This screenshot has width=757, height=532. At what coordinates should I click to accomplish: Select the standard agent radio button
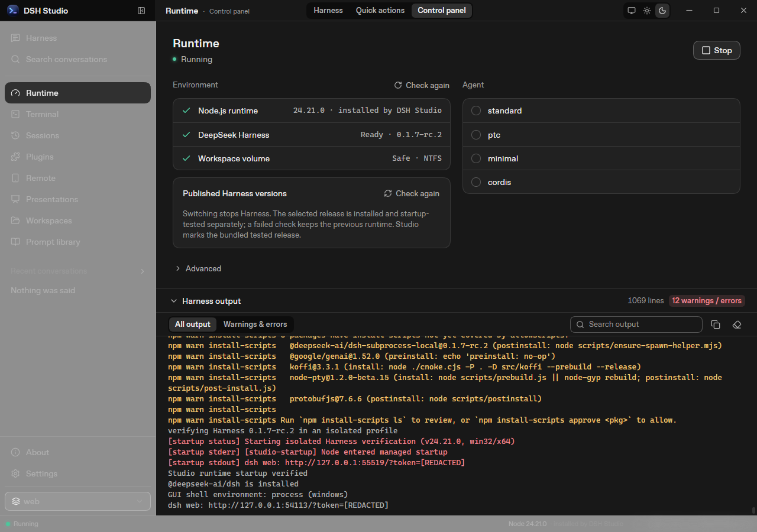(476, 111)
